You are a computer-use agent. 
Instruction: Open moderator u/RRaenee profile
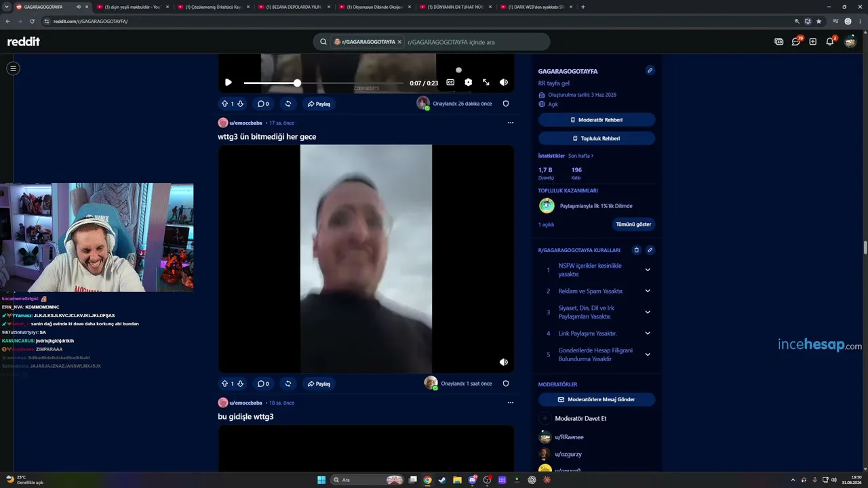[568, 437]
